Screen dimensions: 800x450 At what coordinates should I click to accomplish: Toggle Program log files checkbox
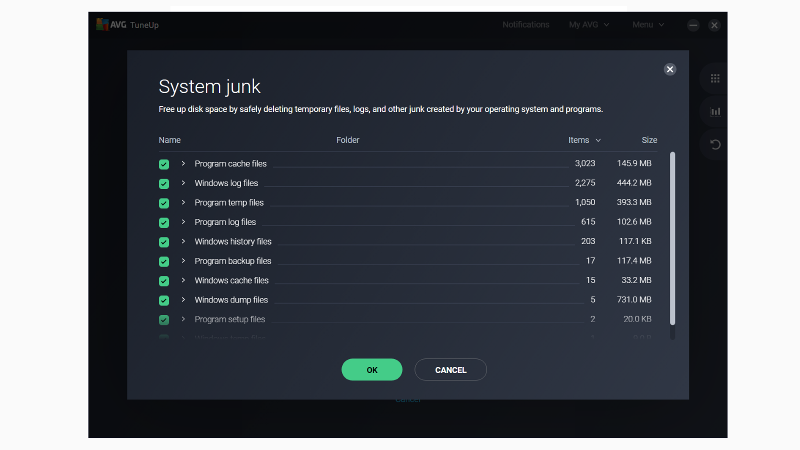pos(164,222)
